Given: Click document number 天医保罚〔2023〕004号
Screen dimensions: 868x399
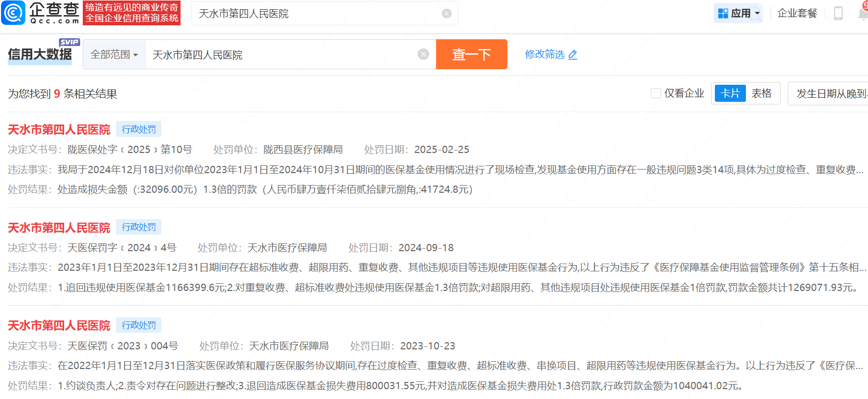Looking at the screenshot, I should [x=123, y=346].
